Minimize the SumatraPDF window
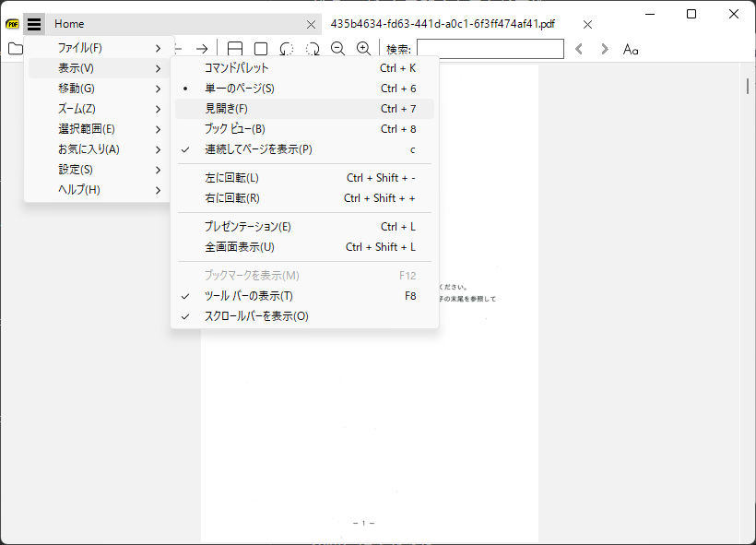Image resolution: width=756 pixels, height=545 pixels. click(x=650, y=14)
